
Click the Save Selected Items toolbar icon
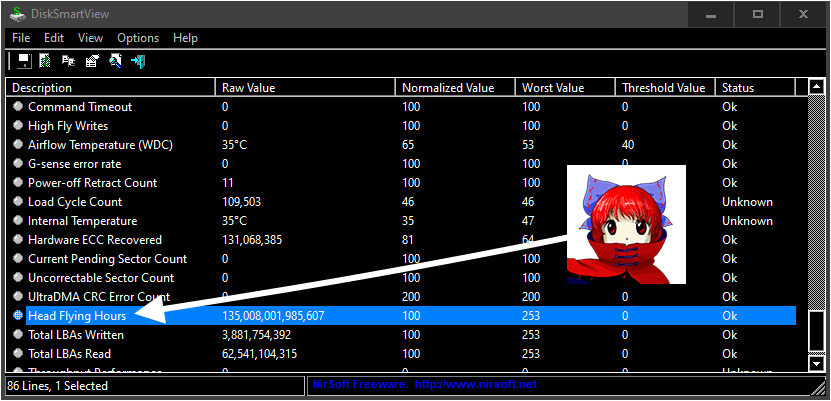pyautogui.click(x=23, y=62)
